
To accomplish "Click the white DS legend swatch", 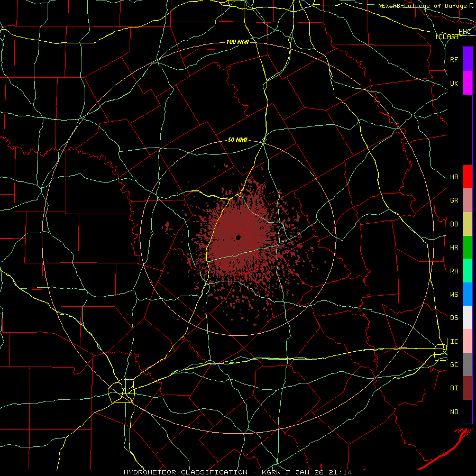I will (x=467, y=317).
